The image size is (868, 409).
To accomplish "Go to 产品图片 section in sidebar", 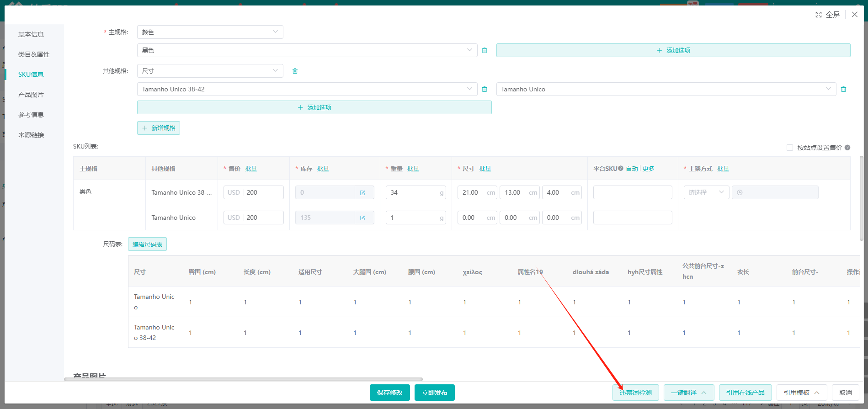I will pos(31,95).
